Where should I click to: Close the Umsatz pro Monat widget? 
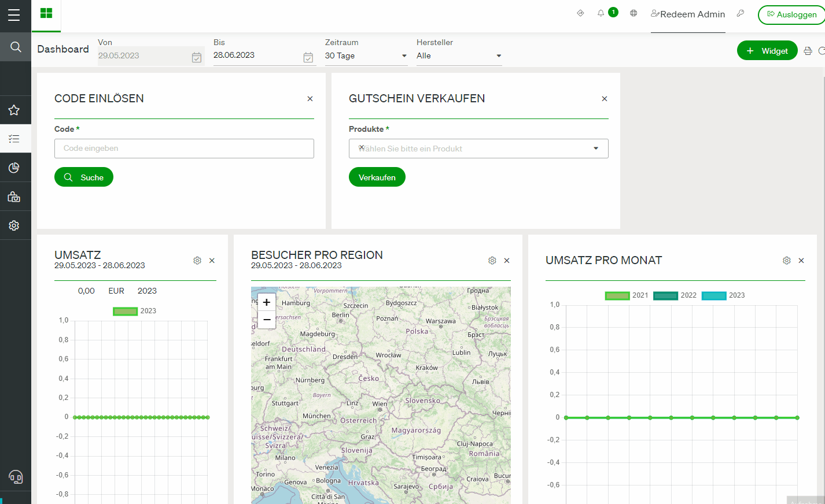(801, 261)
